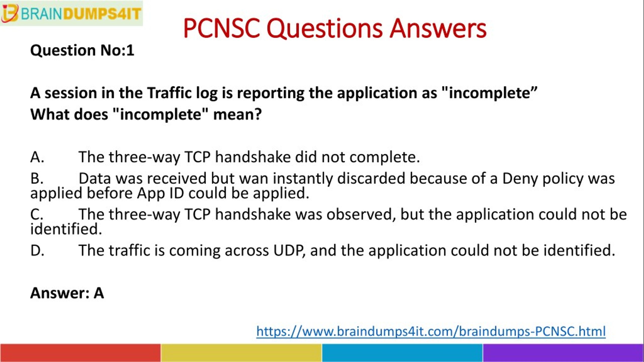Screen dimensions: 644x362
Task: Open the PCNSC braindumps webpage link
Action: pos(431,331)
